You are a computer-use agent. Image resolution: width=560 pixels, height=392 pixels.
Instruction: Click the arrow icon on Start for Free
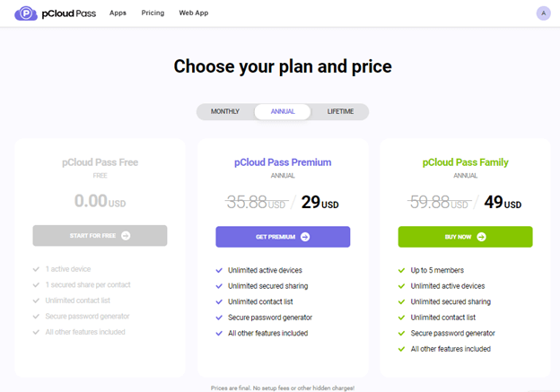coord(126,236)
